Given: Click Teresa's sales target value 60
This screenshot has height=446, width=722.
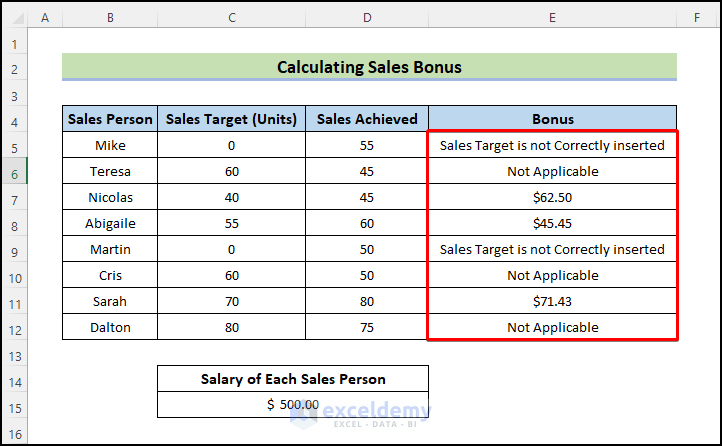Looking at the screenshot, I should (x=232, y=172).
